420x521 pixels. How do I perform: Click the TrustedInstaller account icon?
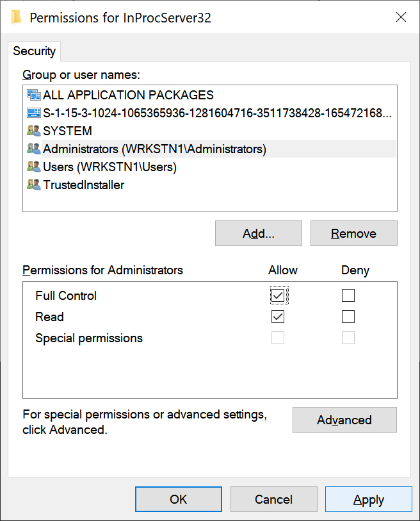click(x=33, y=185)
